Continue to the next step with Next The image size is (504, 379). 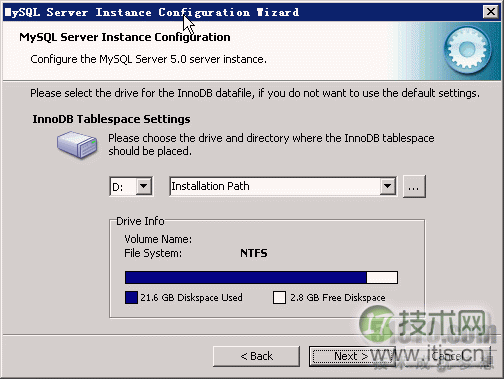(352, 356)
